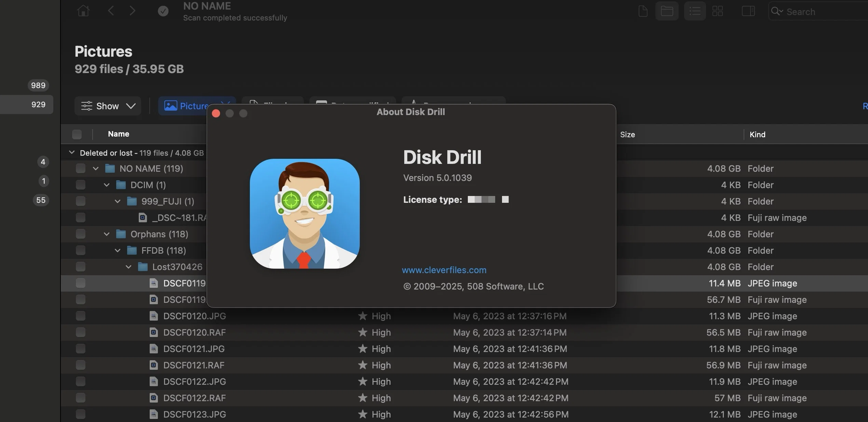Toggle the select-all checkbox in header
This screenshot has height=422, width=868.
tap(77, 134)
